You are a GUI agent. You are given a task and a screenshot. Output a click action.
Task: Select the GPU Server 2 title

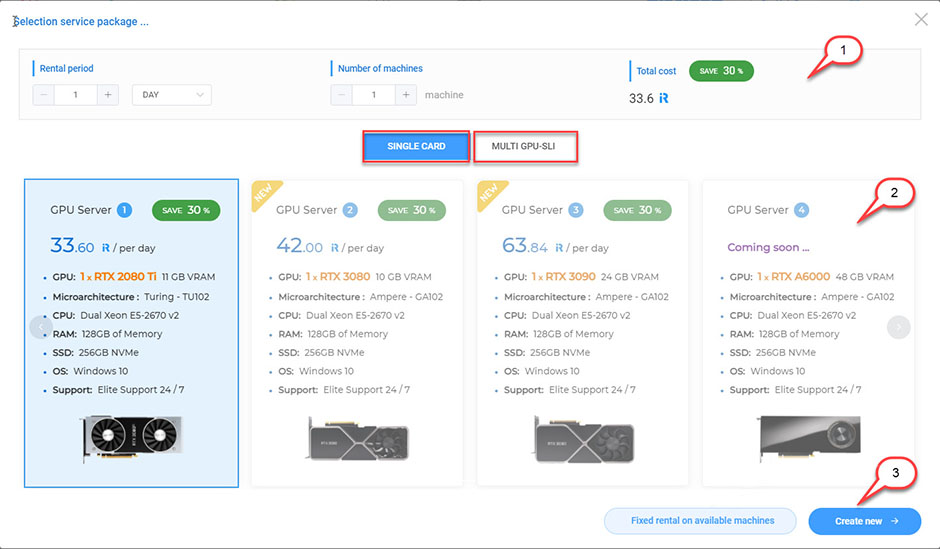307,210
